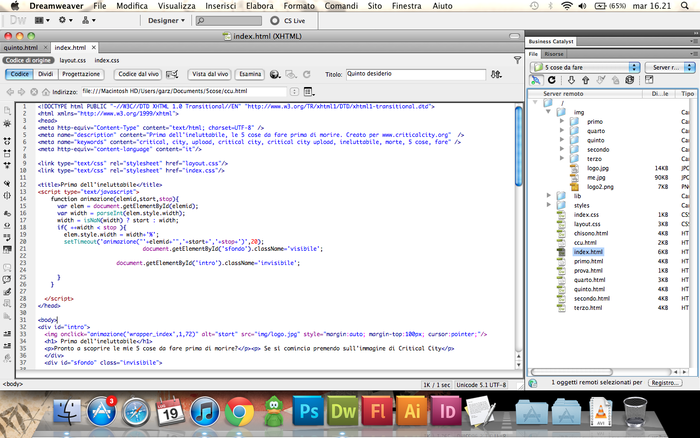
Task: Click the expand Files panel icon
Action: tap(649, 80)
